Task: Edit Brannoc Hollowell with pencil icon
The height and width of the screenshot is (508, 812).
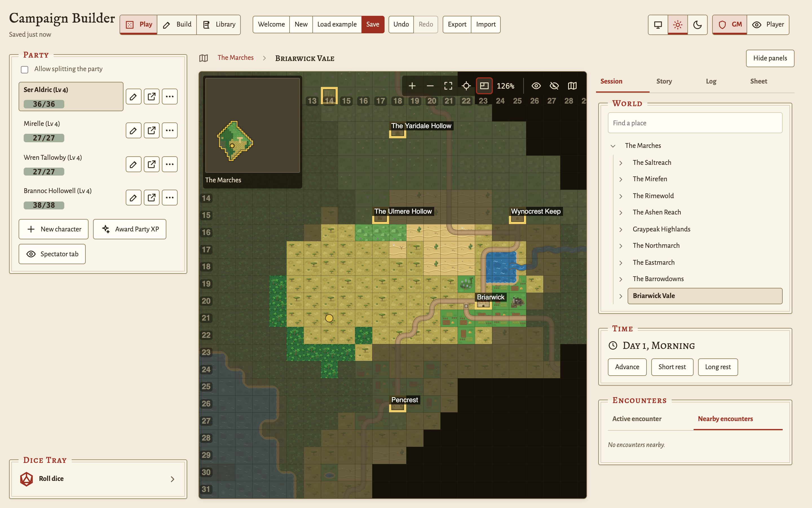Action: pos(134,198)
